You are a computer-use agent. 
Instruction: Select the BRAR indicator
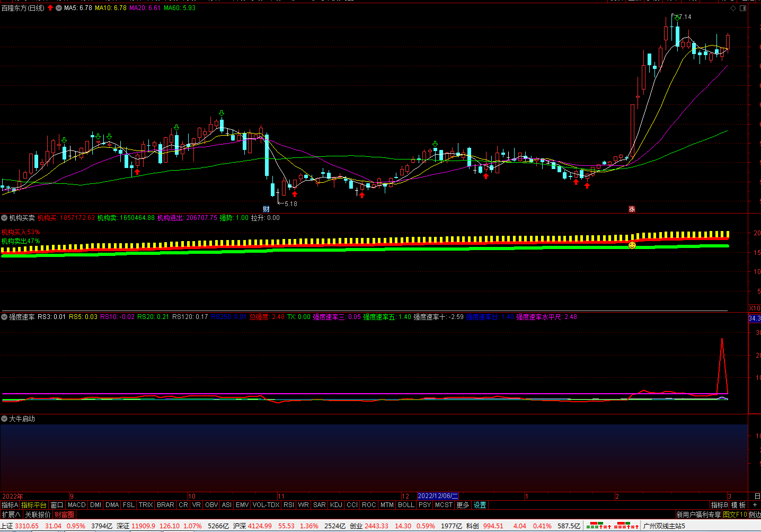(x=165, y=505)
